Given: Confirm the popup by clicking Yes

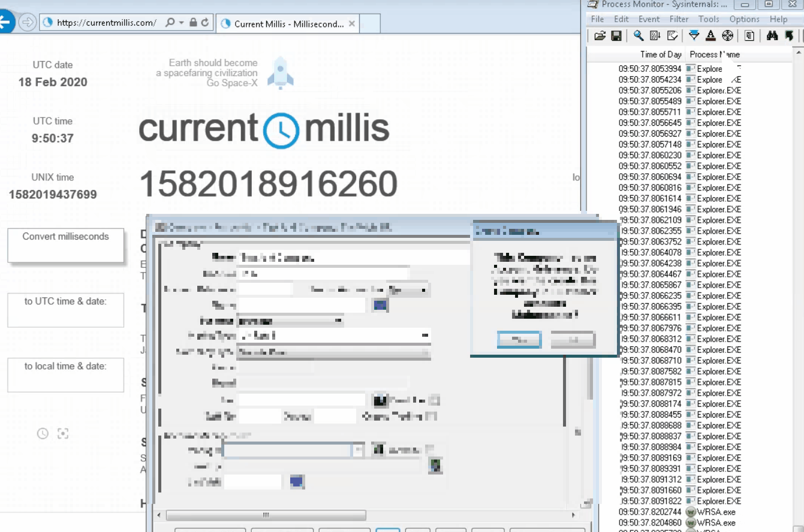Looking at the screenshot, I should pos(518,340).
